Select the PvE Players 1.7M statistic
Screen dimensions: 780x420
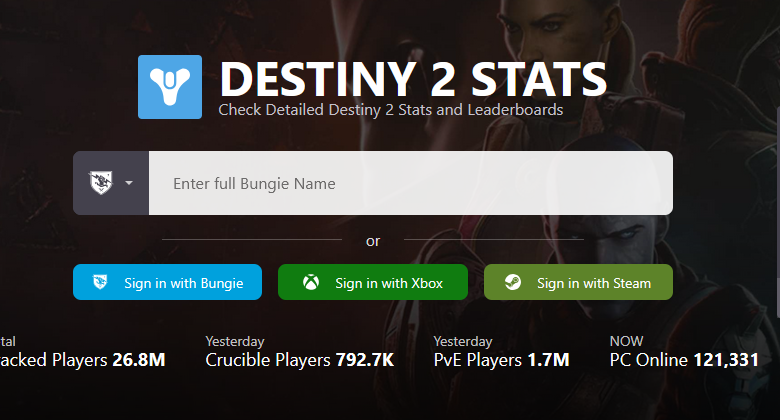[501, 360]
